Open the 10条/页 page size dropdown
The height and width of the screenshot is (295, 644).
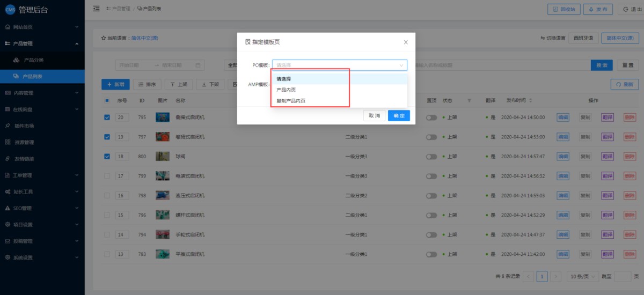point(583,276)
